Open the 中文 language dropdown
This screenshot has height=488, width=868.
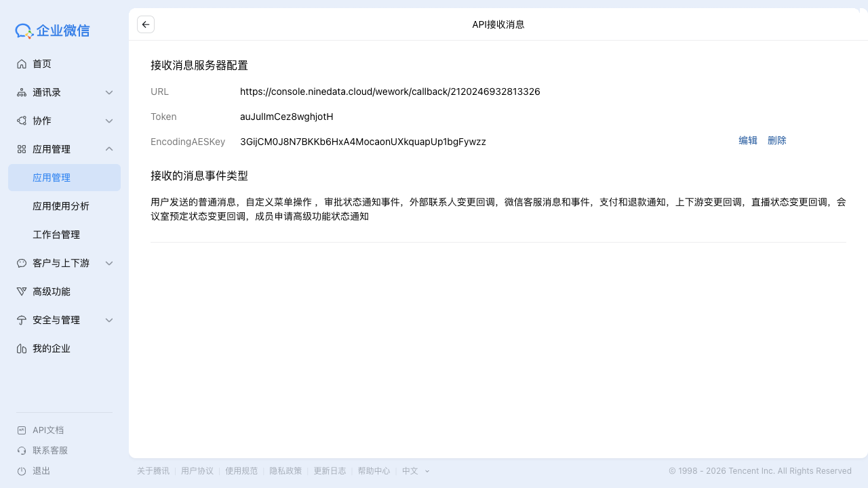pyautogui.click(x=415, y=470)
